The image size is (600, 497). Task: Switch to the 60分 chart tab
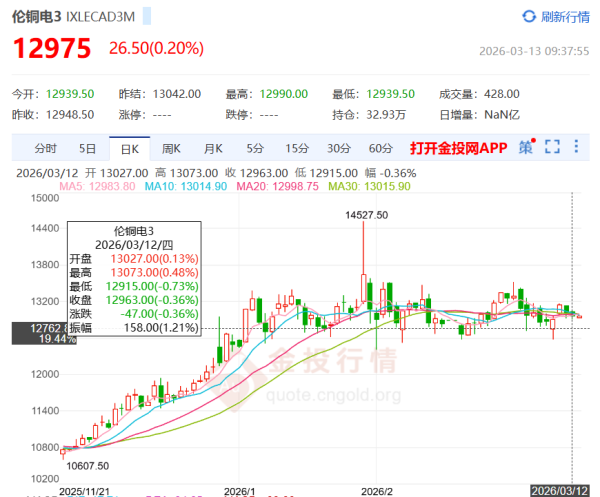pos(381,148)
